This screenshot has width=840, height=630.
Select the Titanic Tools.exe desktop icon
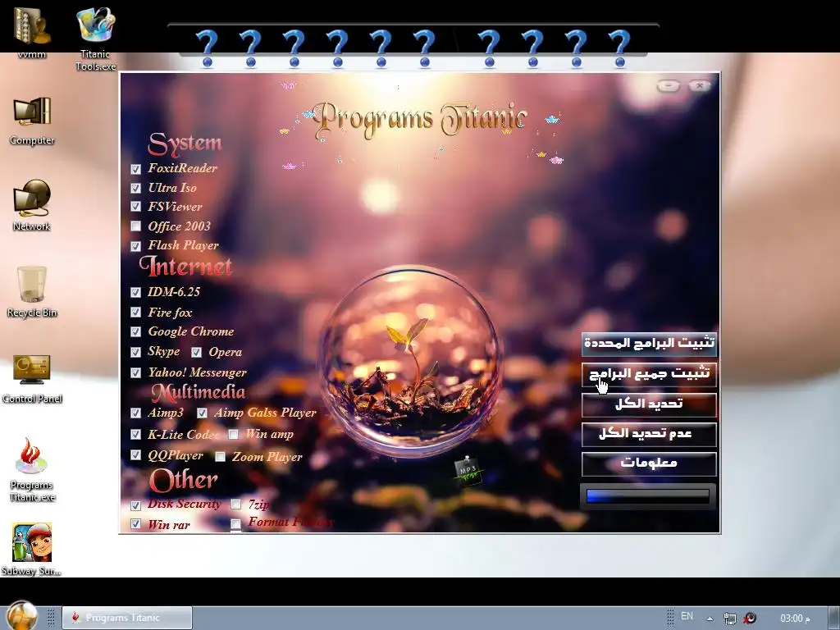click(x=95, y=38)
